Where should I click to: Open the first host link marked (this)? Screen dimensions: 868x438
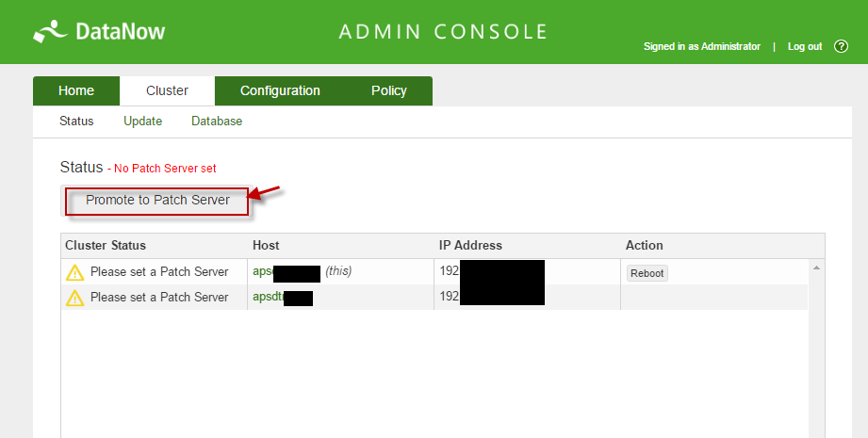tap(287, 272)
